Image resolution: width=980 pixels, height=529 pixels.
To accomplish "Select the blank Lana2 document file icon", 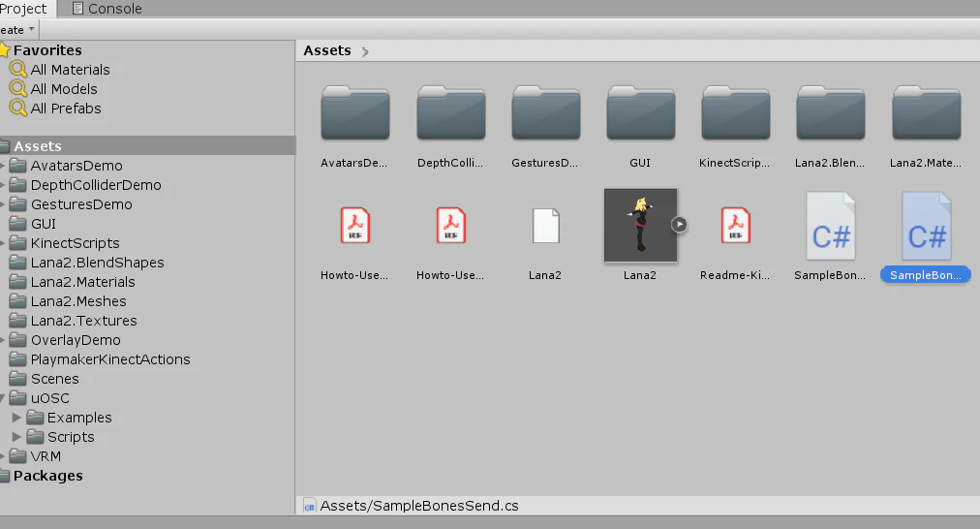I will 545,225.
